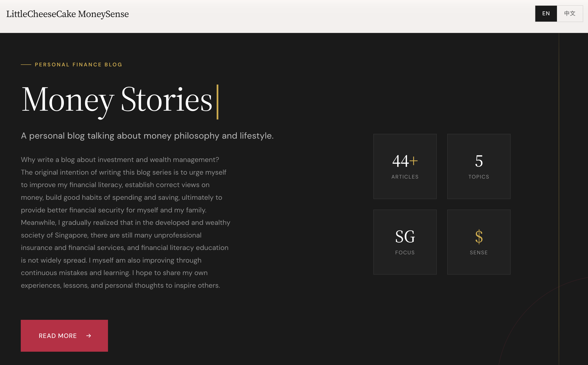Screen dimensions: 588x365
Task: Click the gold typing cursor bar
Action: pos(217,102)
